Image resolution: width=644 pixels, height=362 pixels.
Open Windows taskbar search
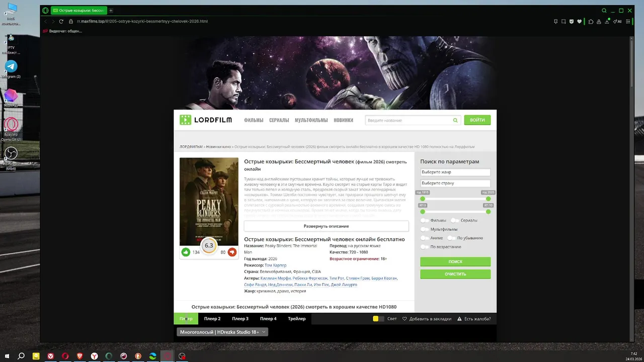(21, 356)
